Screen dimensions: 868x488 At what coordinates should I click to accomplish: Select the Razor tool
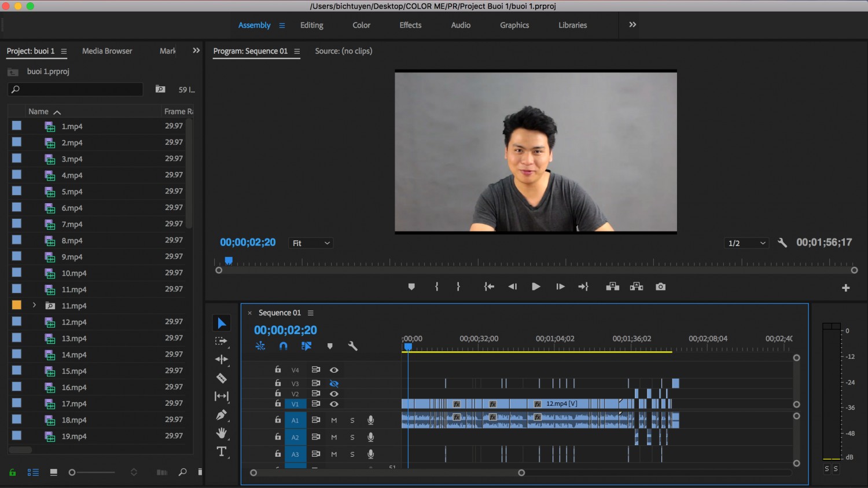coord(221,378)
